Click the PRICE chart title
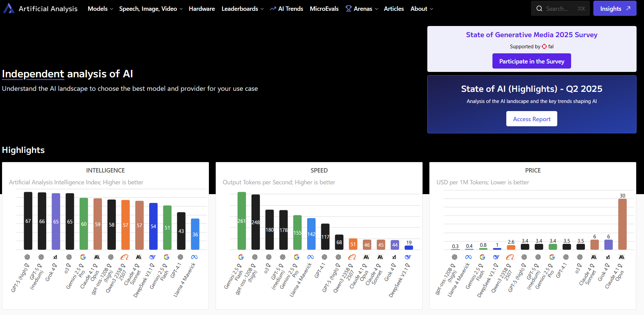Viewport: 644px width, 315px height. [533, 170]
